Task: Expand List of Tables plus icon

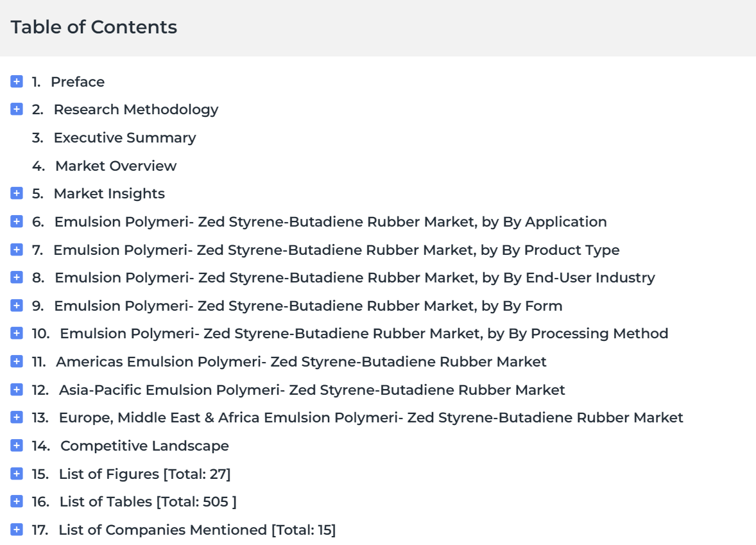Action: [x=17, y=501]
